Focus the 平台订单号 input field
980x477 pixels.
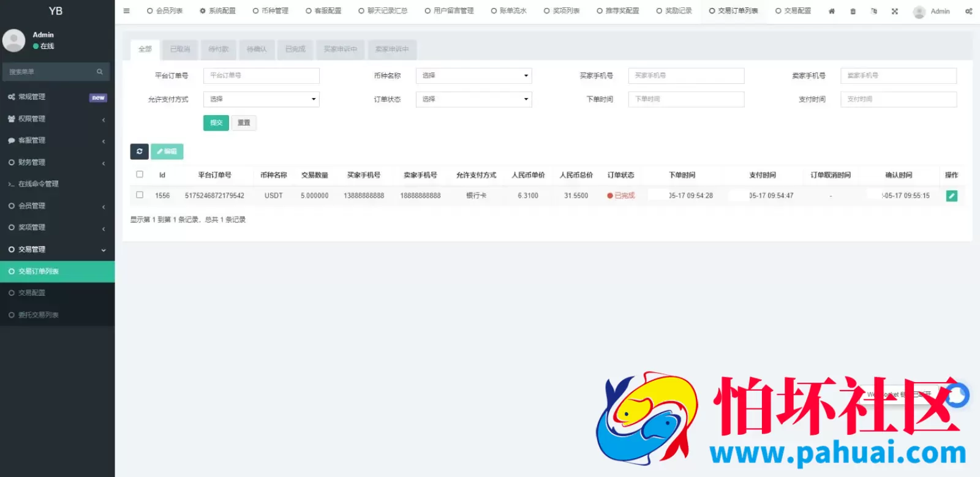pos(262,75)
